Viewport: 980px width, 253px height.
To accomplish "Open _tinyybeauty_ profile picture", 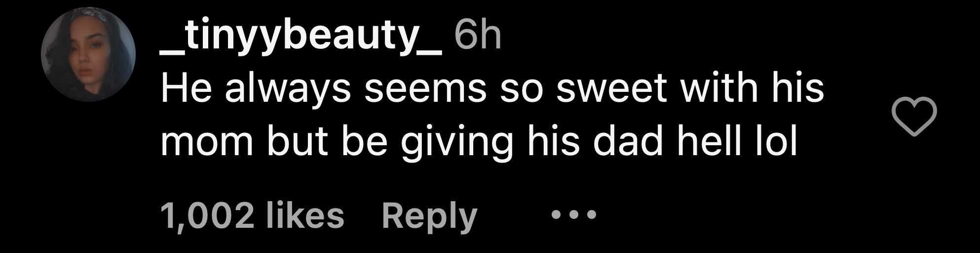I will point(88,55).
